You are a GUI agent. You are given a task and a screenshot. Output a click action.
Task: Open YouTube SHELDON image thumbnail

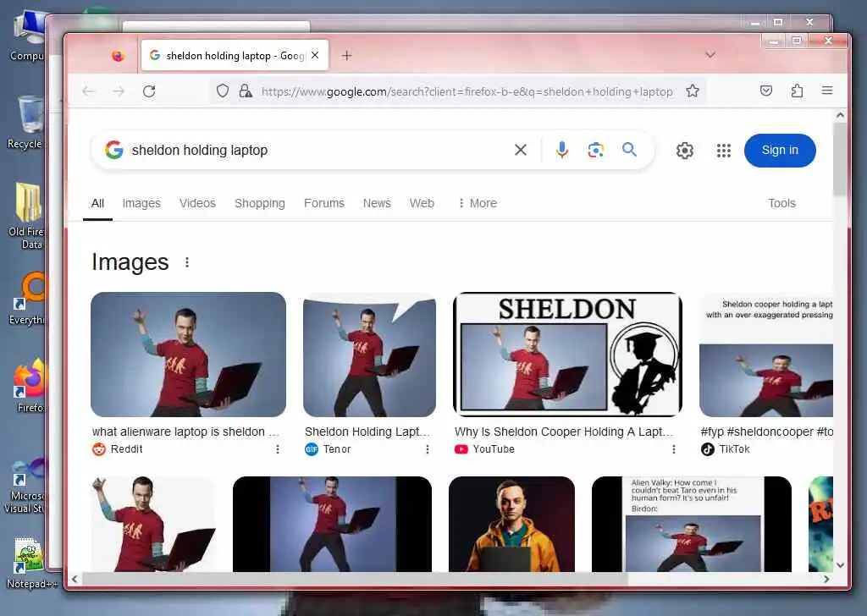567,355
